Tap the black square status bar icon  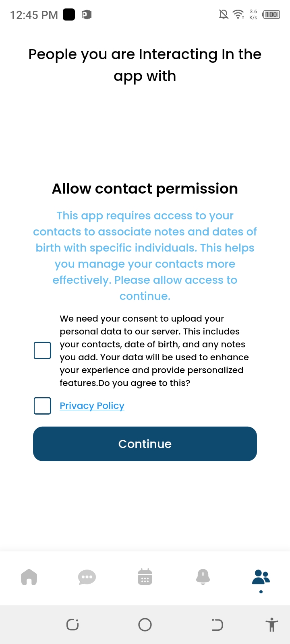click(x=69, y=15)
